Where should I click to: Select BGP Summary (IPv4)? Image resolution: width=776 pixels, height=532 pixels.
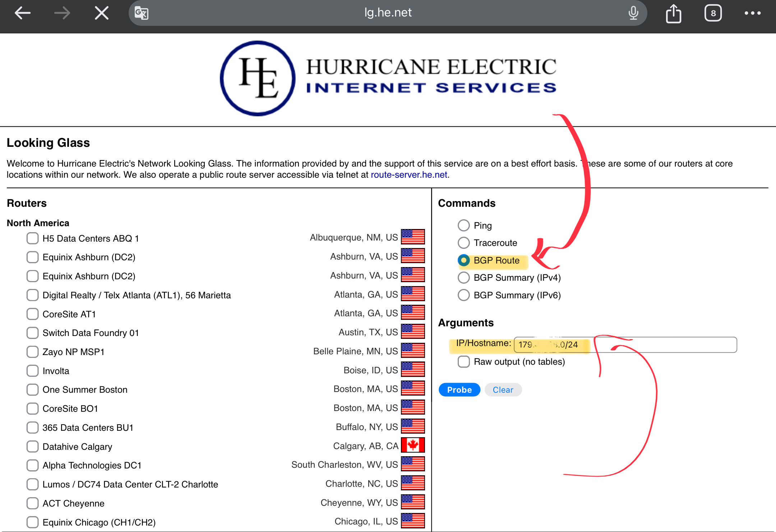[x=464, y=277]
